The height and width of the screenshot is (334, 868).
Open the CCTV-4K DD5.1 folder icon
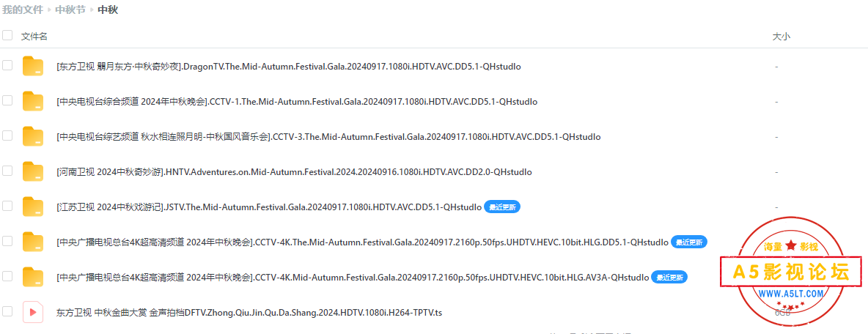point(33,242)
